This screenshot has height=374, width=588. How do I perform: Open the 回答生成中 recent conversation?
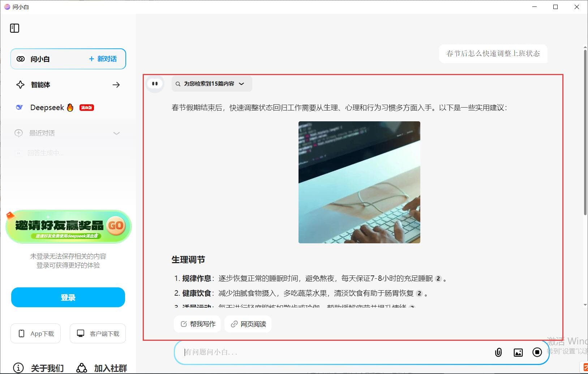point(46,153)
